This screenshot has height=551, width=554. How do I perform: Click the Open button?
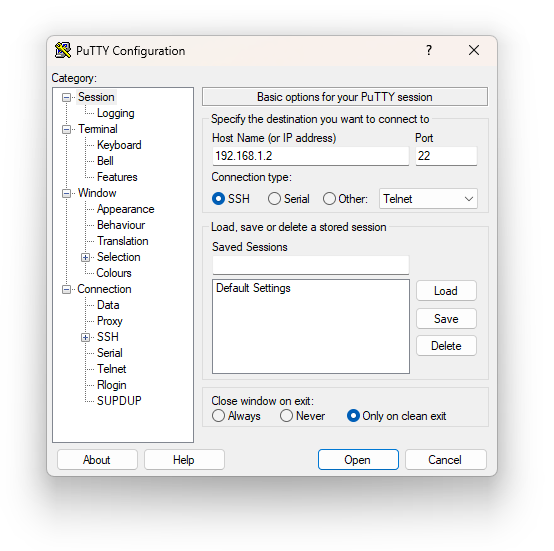pos(358,460)
